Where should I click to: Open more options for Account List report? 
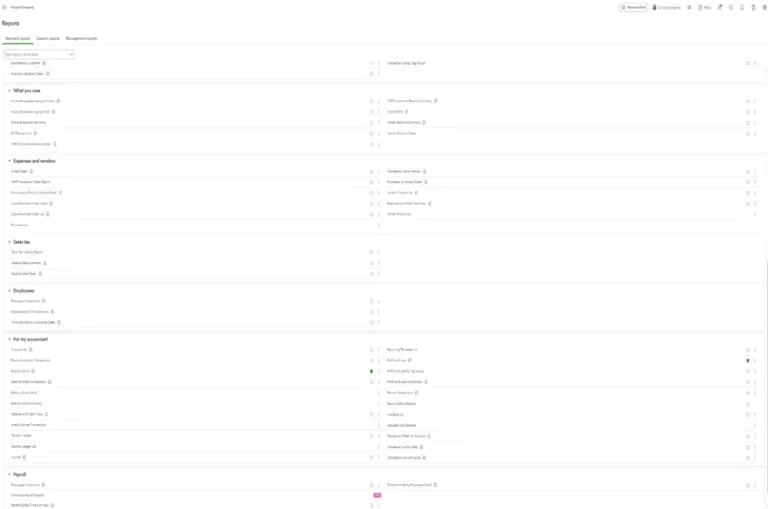pyautogui.click(x=379, y=350)
